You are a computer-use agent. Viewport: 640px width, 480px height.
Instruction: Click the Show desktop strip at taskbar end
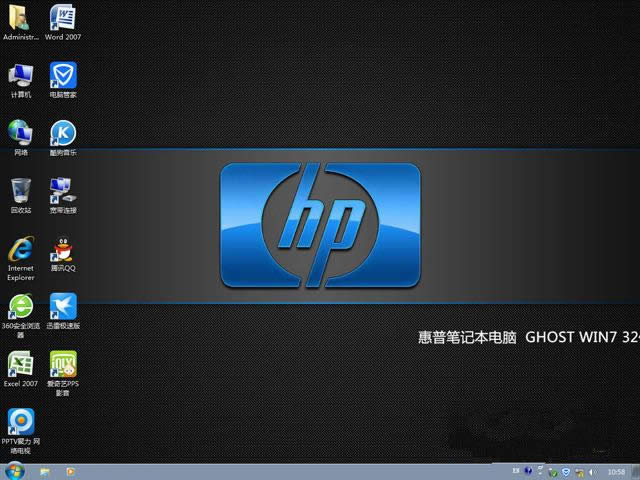[636, 471]
